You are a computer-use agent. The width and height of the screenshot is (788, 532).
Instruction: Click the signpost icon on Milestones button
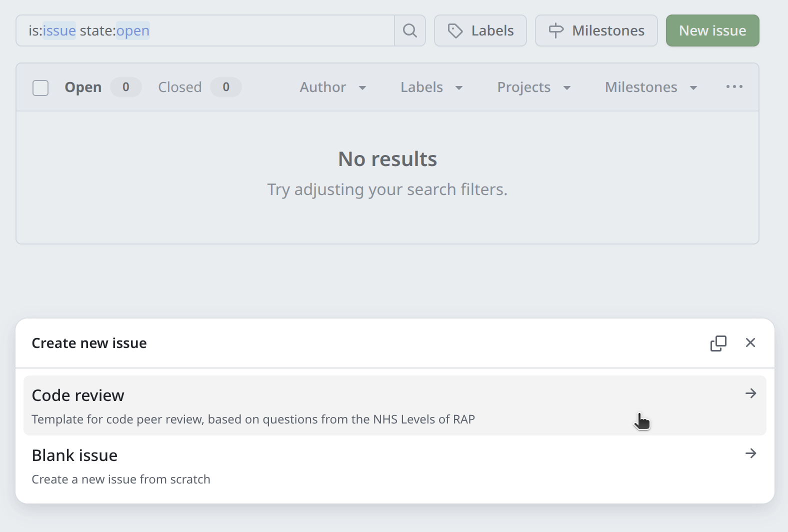coord(556,31)
